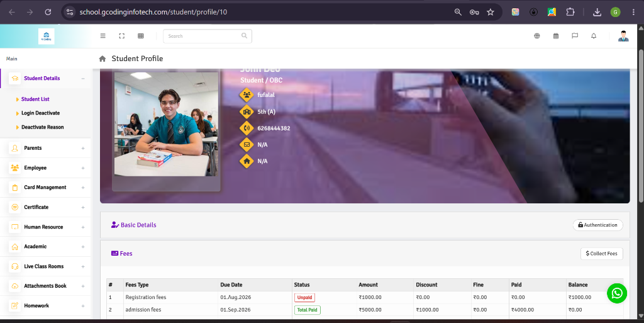644x323 pixels.
Task: Open Student List submenu item
Action: (x=35, y=99)
